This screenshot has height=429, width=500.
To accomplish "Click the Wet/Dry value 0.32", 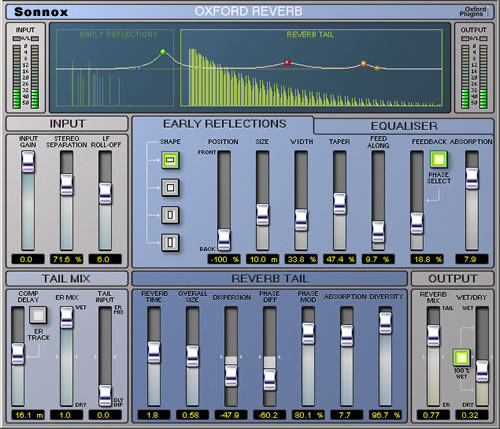I will [472, 415].
